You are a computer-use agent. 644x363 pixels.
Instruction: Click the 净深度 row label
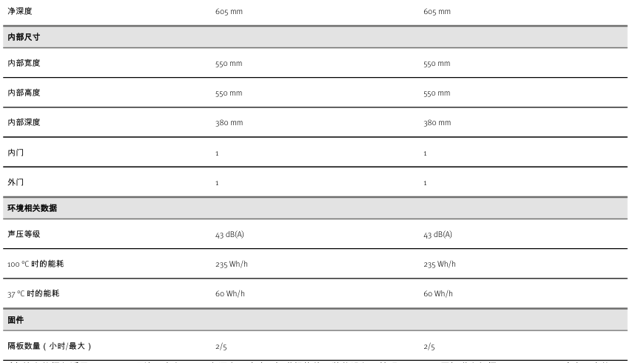coord(20,11)
